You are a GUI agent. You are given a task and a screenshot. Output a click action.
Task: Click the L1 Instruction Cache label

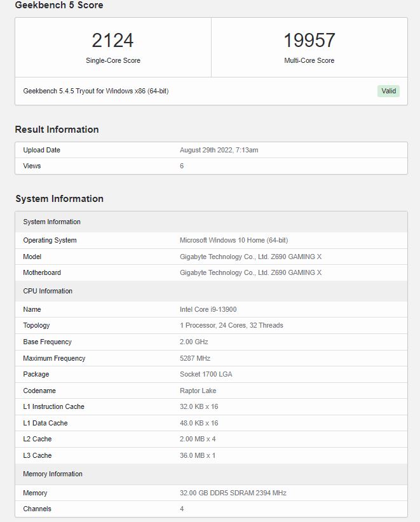pos(53,406)
